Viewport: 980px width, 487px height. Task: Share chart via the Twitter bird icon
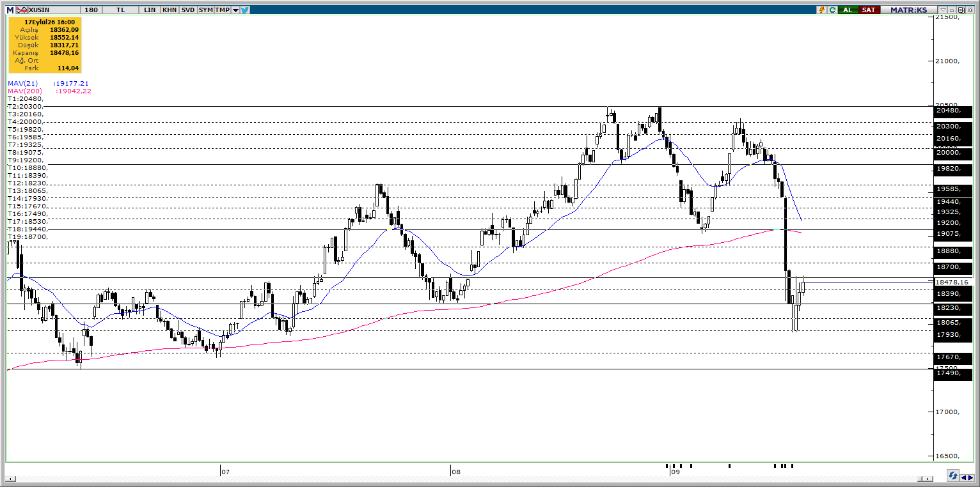pos(245,10)
